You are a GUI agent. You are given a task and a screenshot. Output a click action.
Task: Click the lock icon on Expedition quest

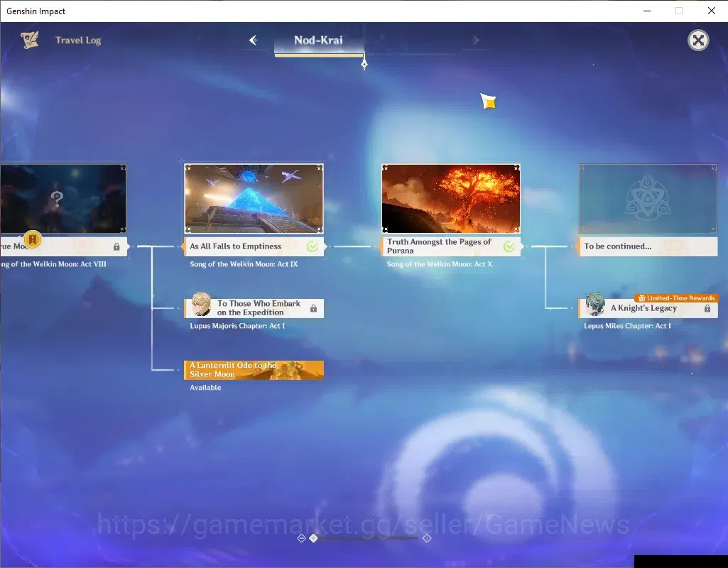pos(313,309)
